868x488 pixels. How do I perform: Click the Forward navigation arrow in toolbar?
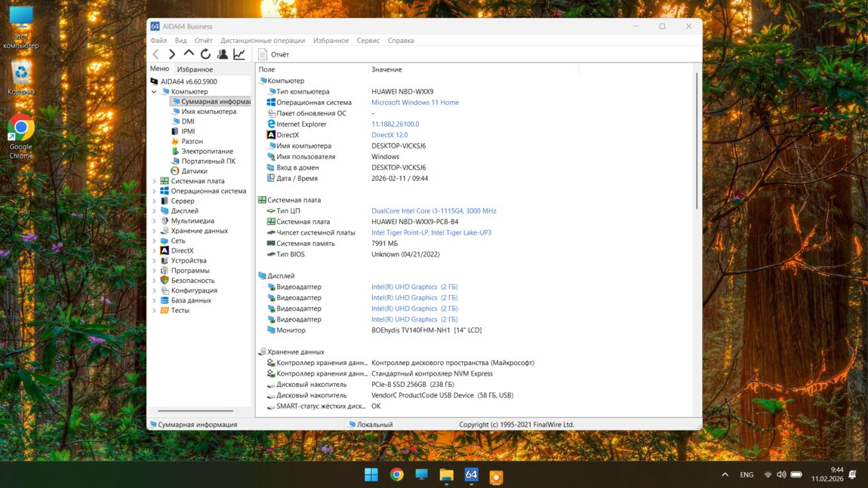click(172, 54)
